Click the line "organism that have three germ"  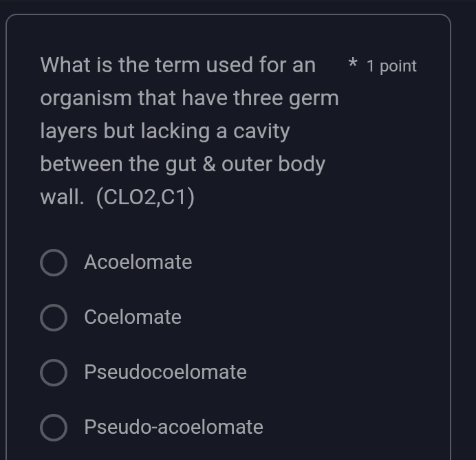[189, 98]
